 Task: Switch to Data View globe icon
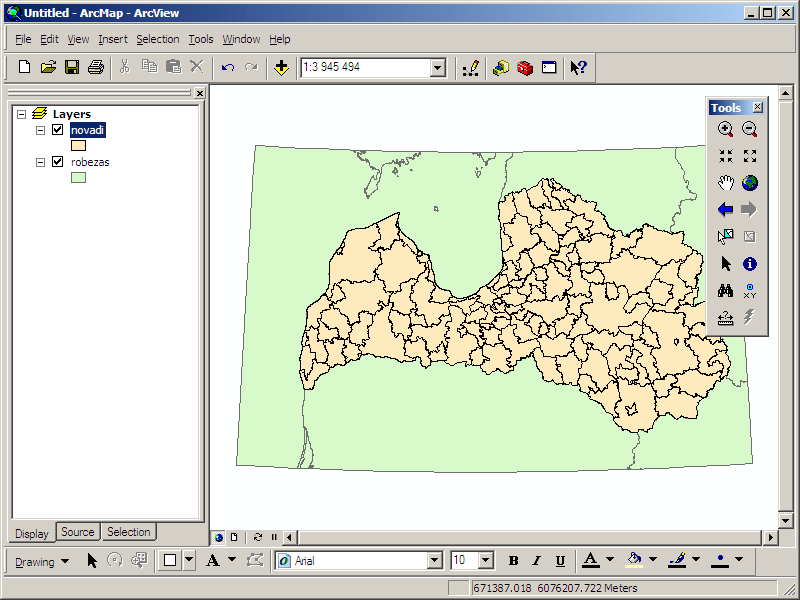click(219, 537)
